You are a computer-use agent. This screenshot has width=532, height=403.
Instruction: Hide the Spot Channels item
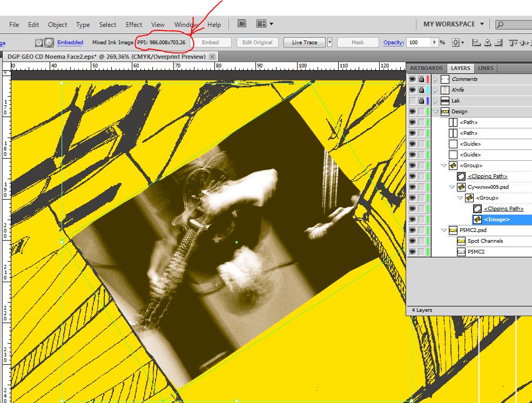tap(412, 241)
